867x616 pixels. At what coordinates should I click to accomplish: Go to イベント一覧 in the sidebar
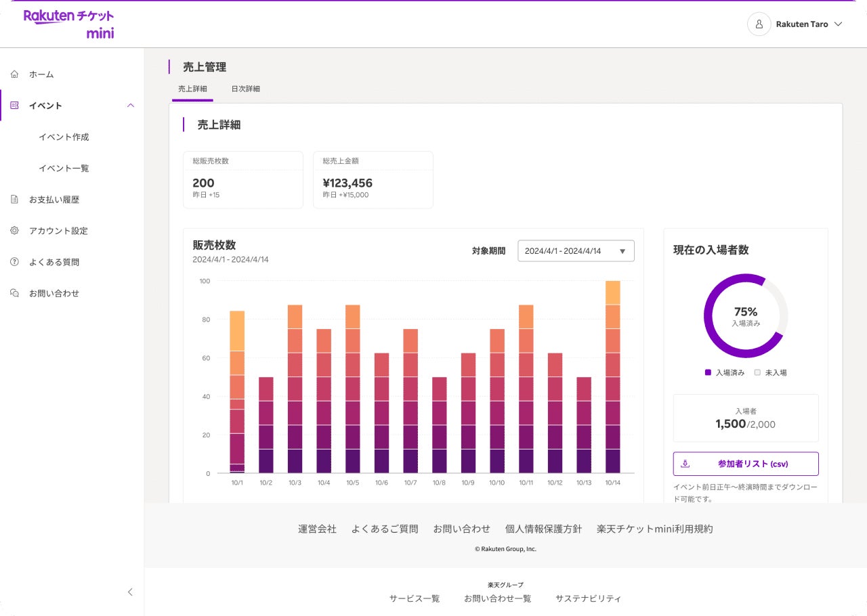point(64,169)
